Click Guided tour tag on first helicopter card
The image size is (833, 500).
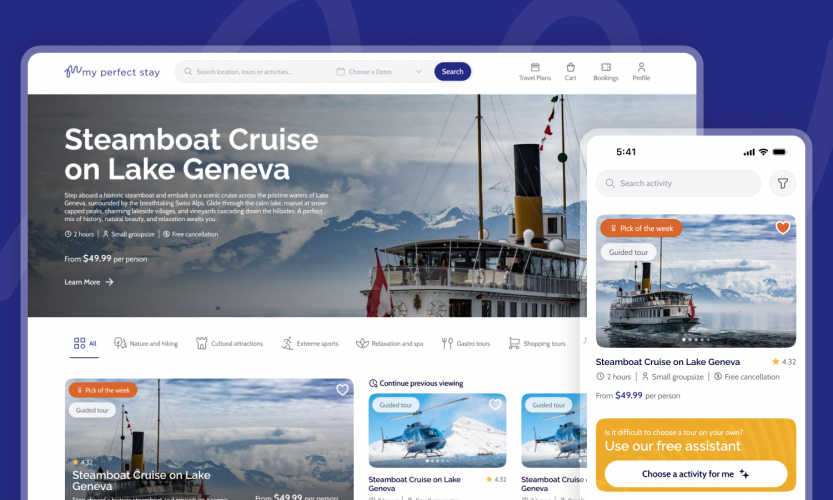pyautogui.click(x=396, y=405)
